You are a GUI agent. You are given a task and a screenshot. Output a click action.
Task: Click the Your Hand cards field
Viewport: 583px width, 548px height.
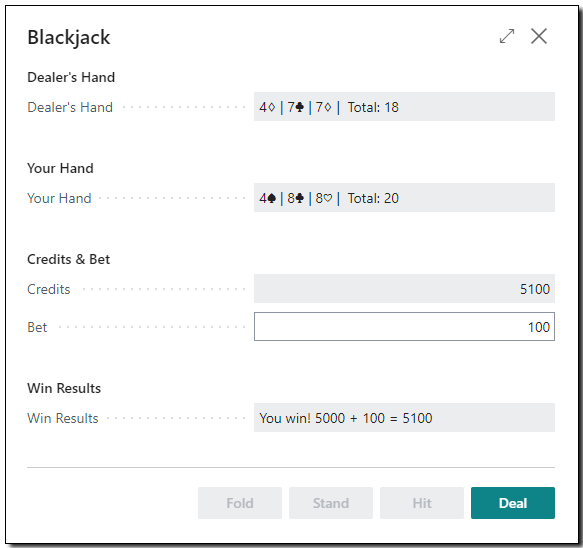404,198
